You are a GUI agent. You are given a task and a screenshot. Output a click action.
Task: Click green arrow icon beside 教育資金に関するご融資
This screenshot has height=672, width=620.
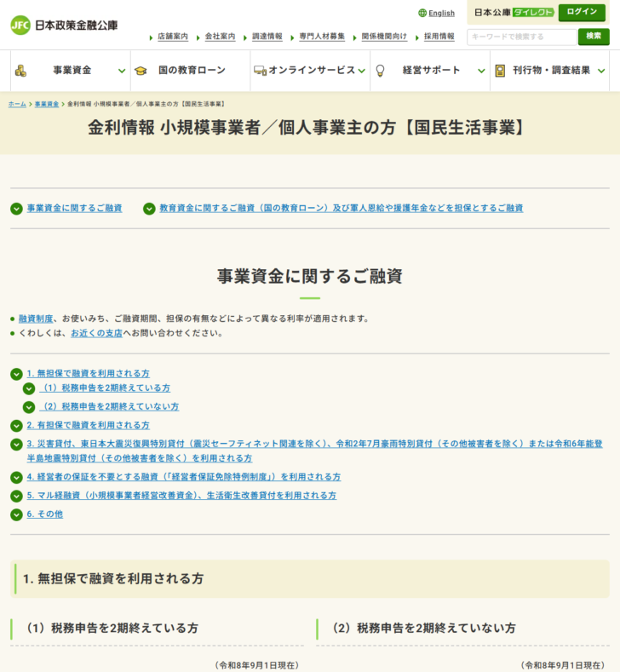(149, 209)
